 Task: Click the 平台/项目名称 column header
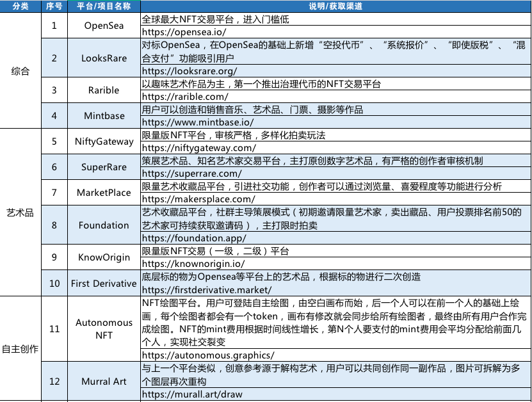click(x=104, y=6)
